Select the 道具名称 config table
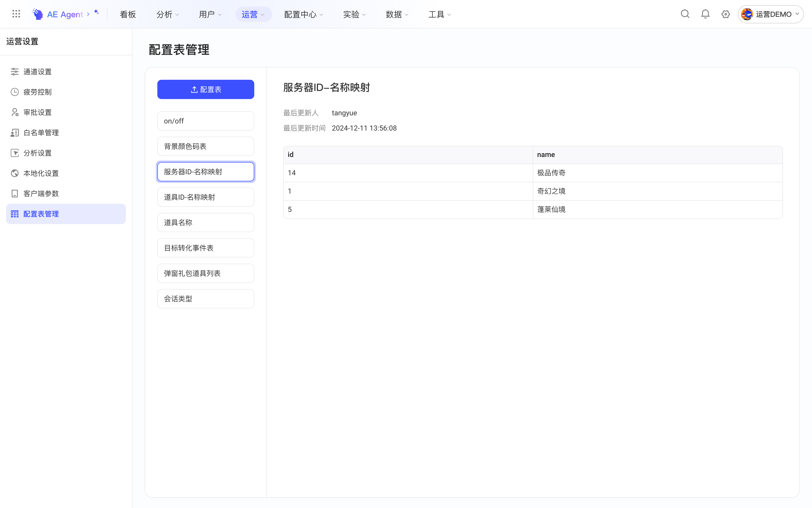The height and width of the screenshot is (508, 812). click(206, 223)
